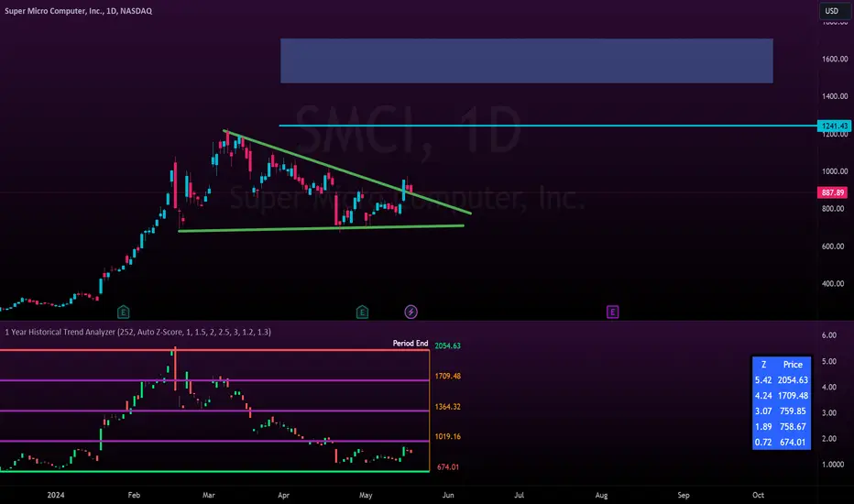Click the 1019.16 level label
The width and height of the screenshot is (854, 504).
(x=448, y=436)
